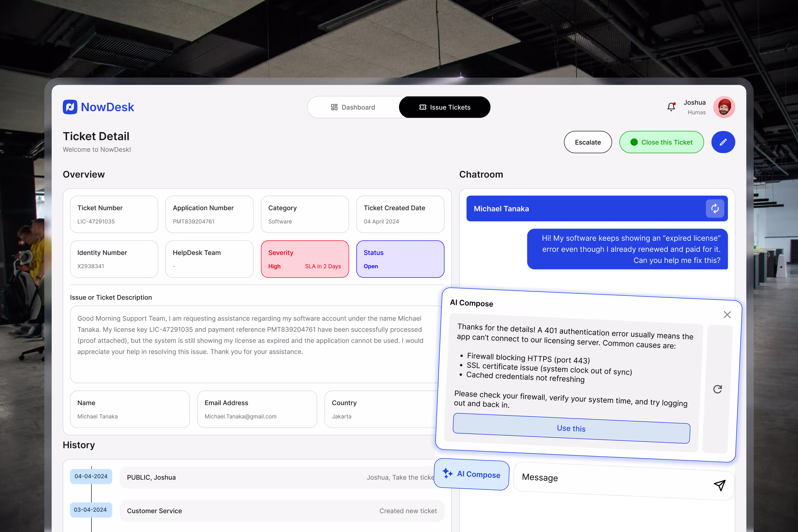This screenshot has height=532, width=798.
Task: Select the 04-04-2024 history date marker
Action: click(x=91, y=476)
